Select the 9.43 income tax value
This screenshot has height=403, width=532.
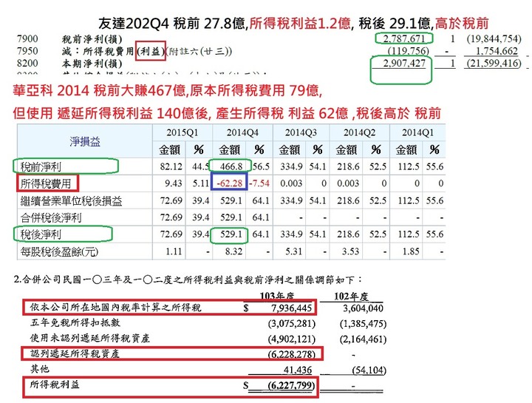[x=174, y=183]
